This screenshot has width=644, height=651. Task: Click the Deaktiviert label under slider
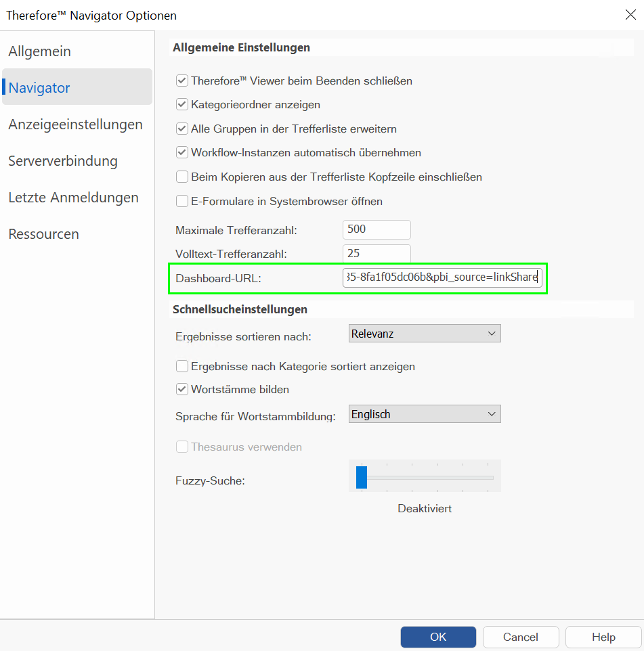(x=425, y=509)
